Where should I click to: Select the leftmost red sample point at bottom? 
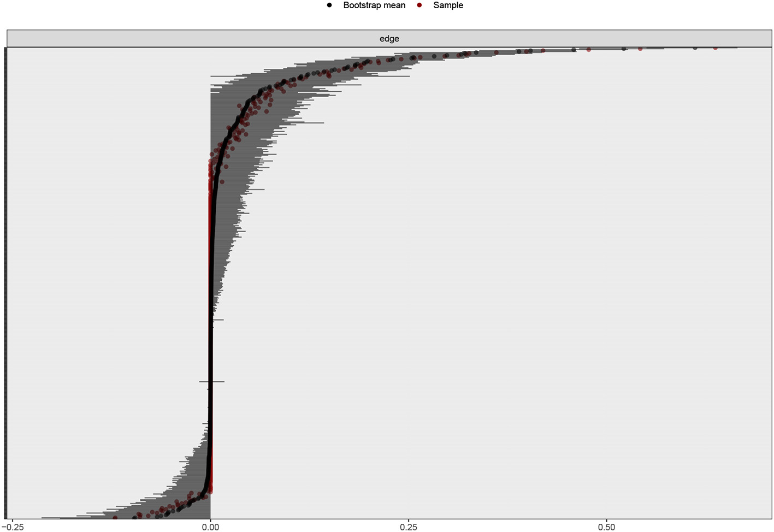(115, 517)
